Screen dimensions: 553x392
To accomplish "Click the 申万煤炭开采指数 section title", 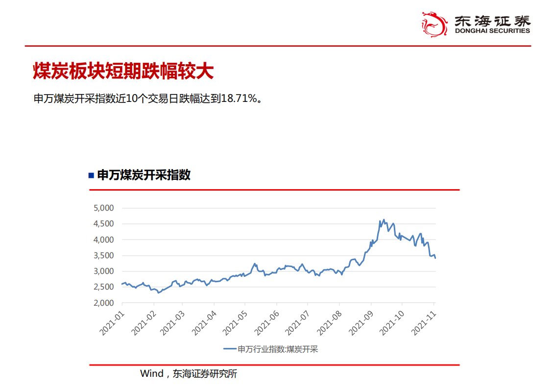I will [144, 174].
